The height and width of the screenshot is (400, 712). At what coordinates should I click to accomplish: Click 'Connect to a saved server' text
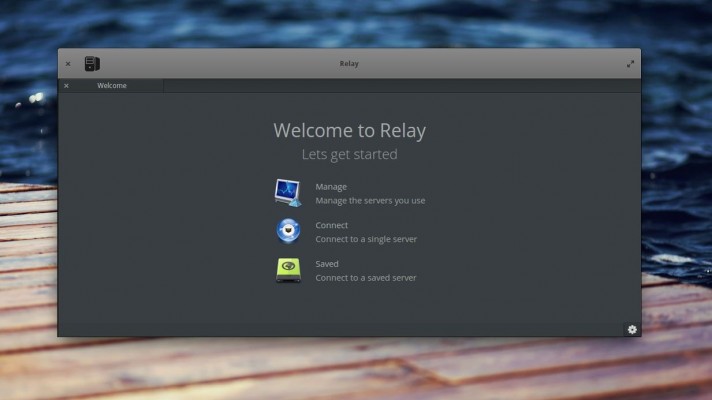pyautogui.click(x=366, y=278)
